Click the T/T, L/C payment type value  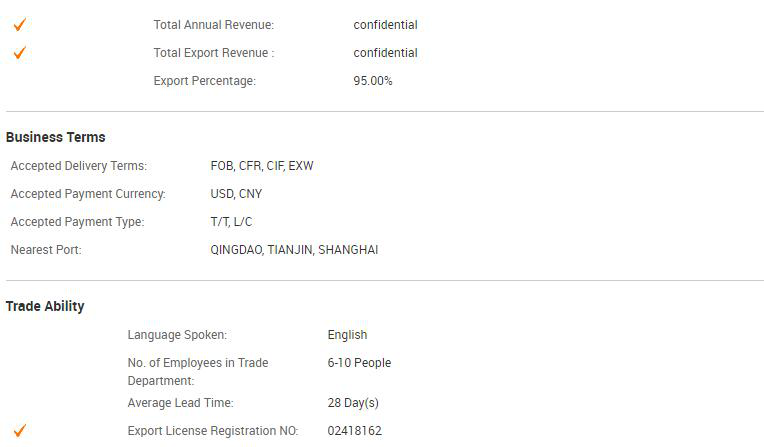tap(231, 222)
